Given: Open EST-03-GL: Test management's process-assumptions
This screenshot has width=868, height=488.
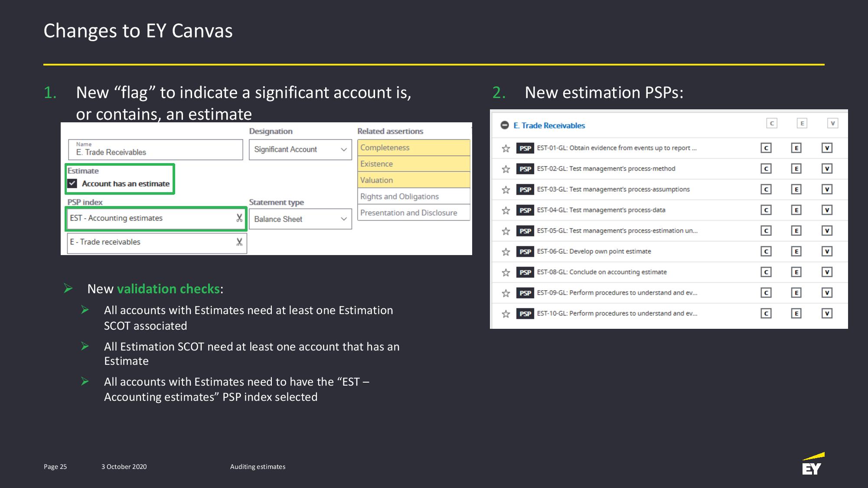Looking at the screenshot, I should pyautogui.click(x=613, y=190).
